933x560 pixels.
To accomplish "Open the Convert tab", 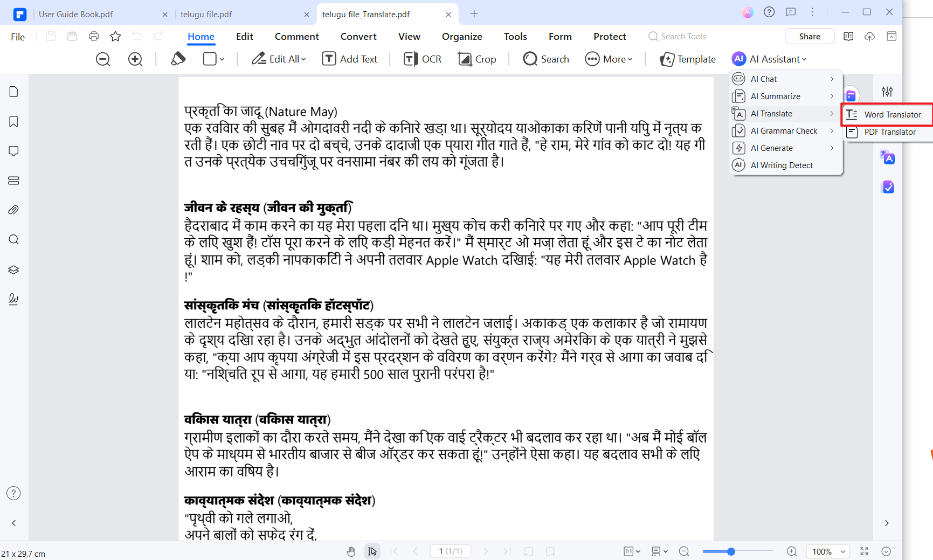I will tap(358, 37).
